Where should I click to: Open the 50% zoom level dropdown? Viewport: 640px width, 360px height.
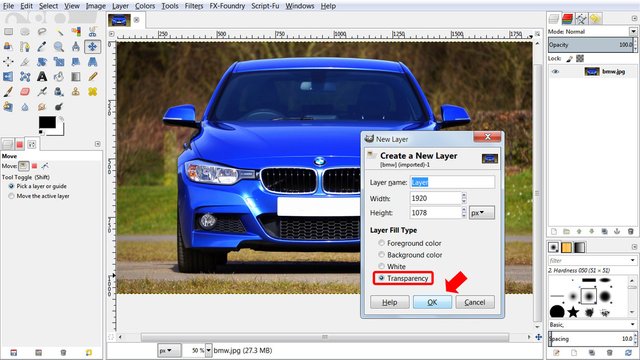coord(209,350)
